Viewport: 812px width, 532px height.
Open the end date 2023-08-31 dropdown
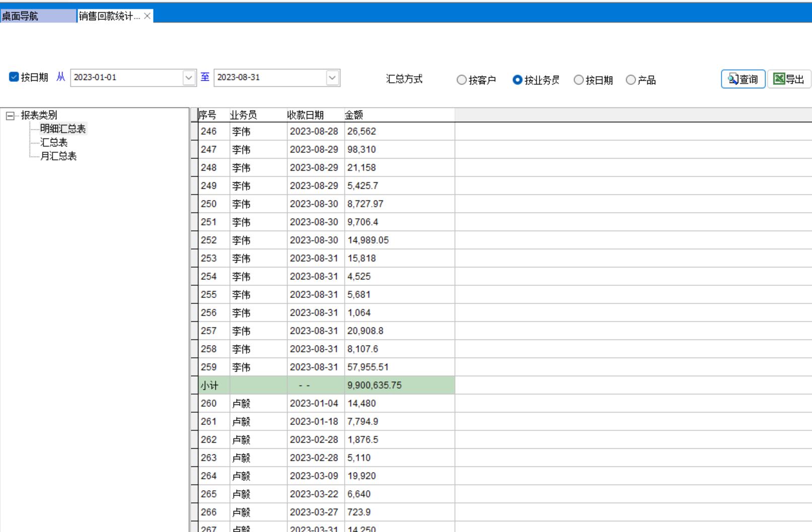(x=332, y=78)
